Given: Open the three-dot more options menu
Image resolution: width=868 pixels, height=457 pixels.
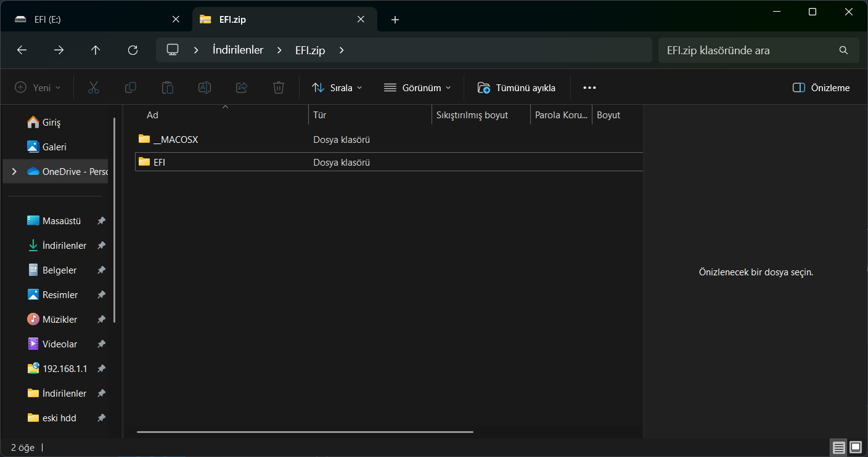Looking at the screenshot, I should tap(589, 87).
